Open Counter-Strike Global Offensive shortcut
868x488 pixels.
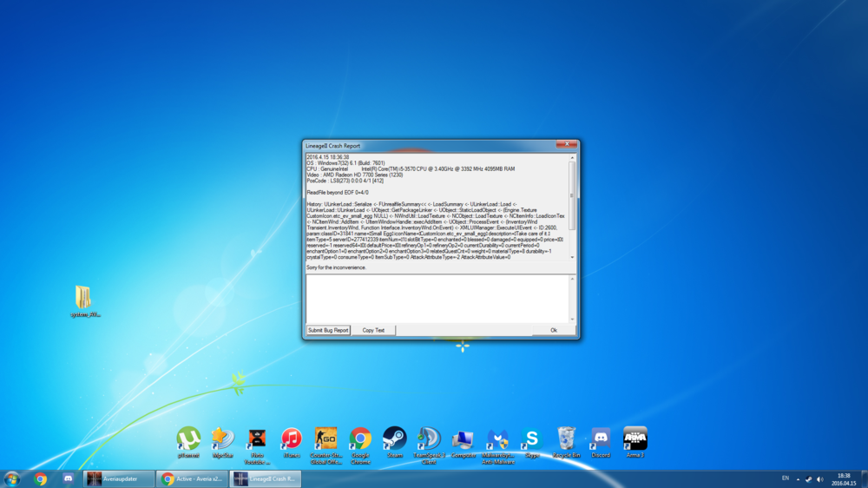325,439
